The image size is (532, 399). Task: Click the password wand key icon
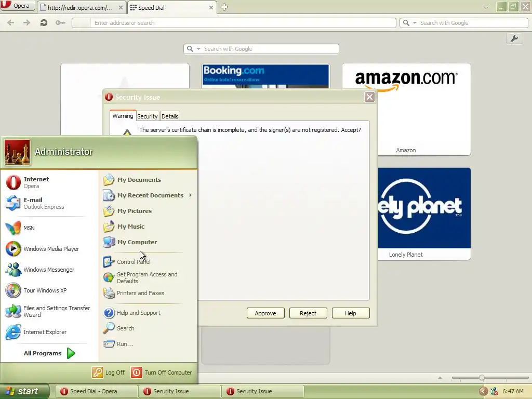60,23
